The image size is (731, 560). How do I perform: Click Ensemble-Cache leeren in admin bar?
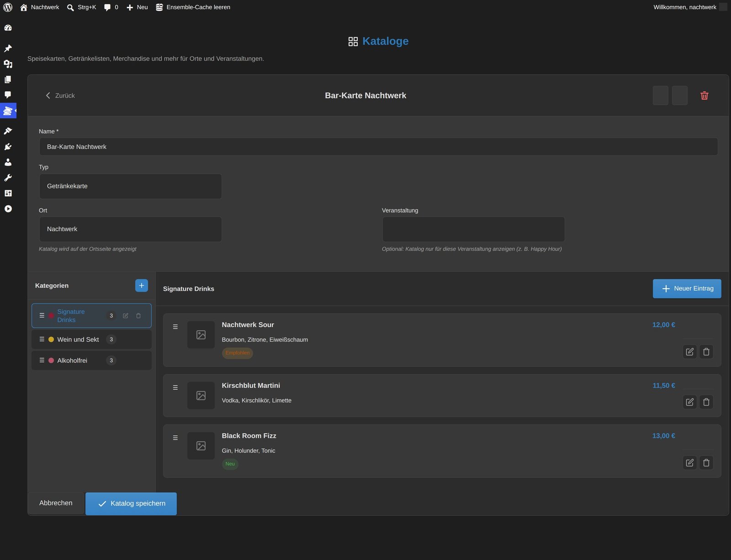(193, 7)
